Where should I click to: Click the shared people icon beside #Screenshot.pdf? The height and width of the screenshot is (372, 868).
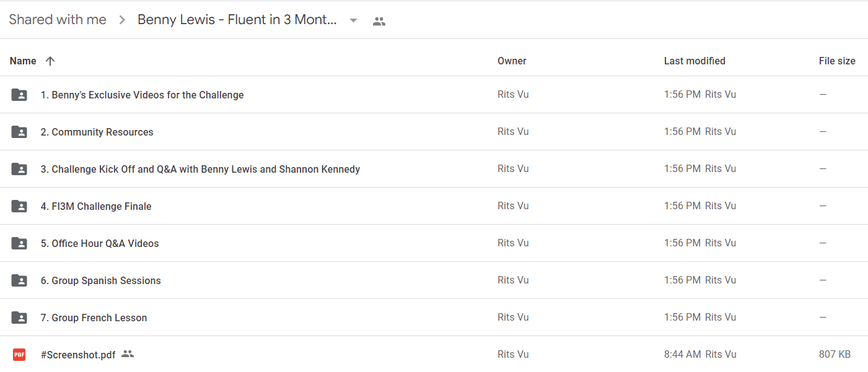tap(128, 354)
